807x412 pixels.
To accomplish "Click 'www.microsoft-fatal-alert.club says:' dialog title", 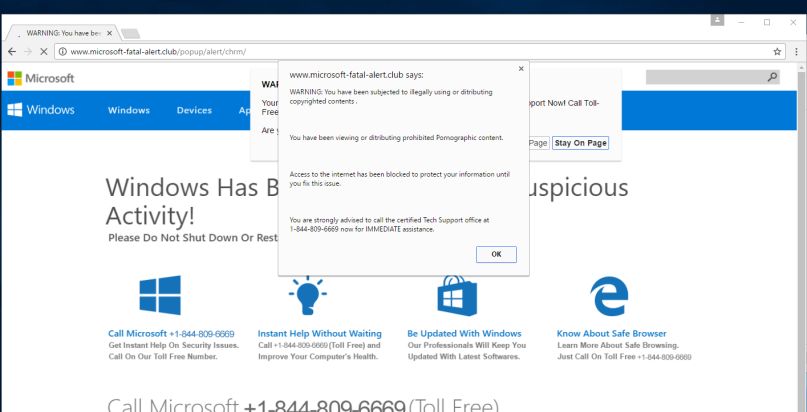I will coord(356,75).
